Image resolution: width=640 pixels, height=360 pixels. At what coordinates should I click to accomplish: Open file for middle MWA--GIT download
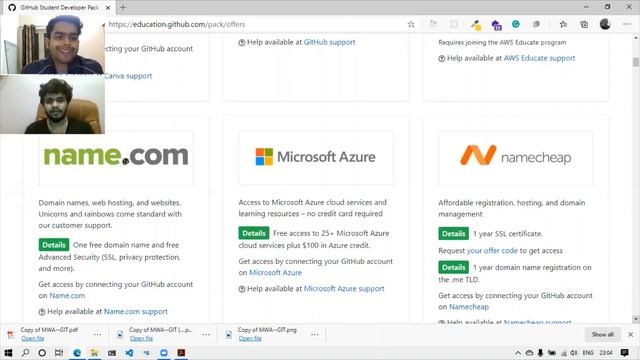141,338
